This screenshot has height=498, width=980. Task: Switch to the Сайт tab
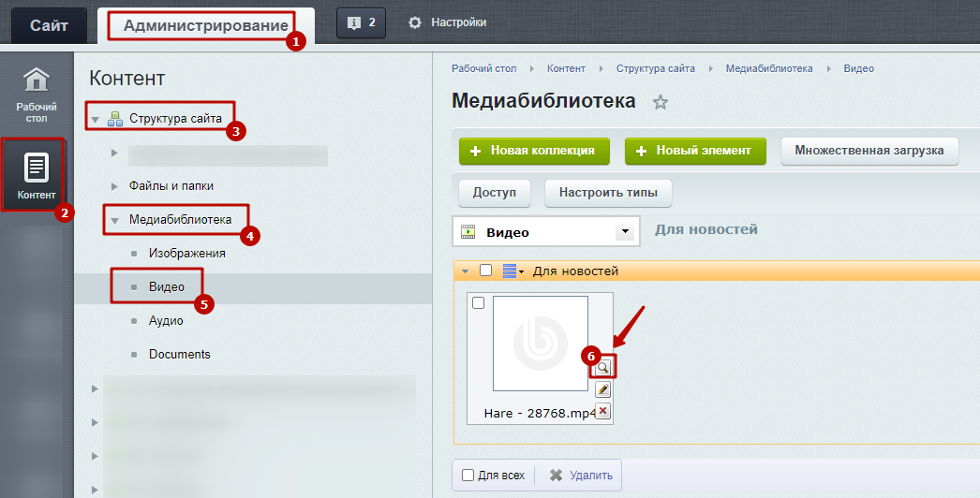pyautogui.click(x=49, y=25)
